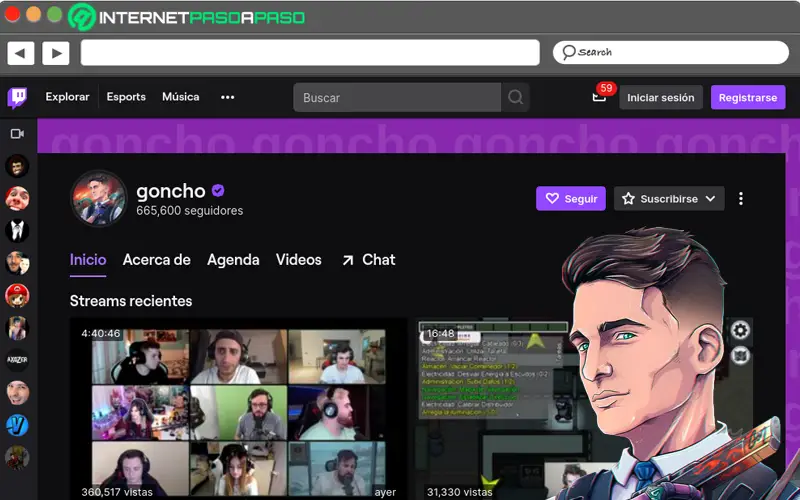Open the Mario-cap avatar channel in the sidebar
Image resolution: width=800 pixels, height=500 pixels.
[x=17, y=296]
